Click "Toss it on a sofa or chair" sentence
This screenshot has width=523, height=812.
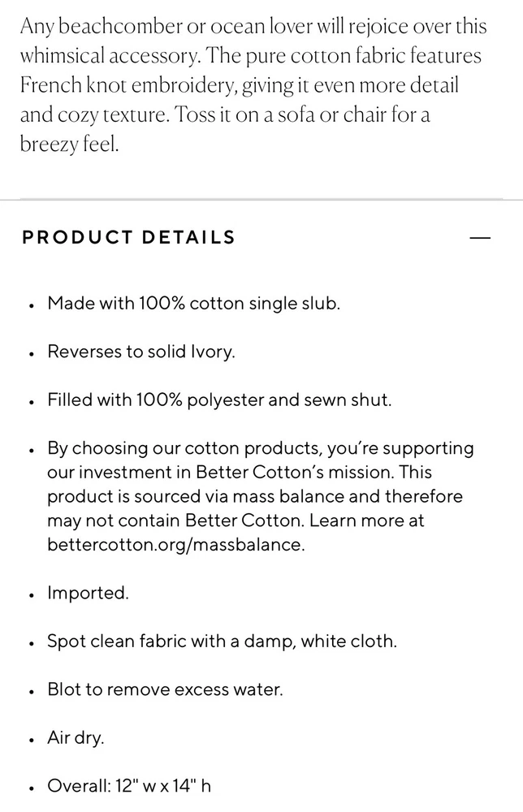[x=268, y=114]
